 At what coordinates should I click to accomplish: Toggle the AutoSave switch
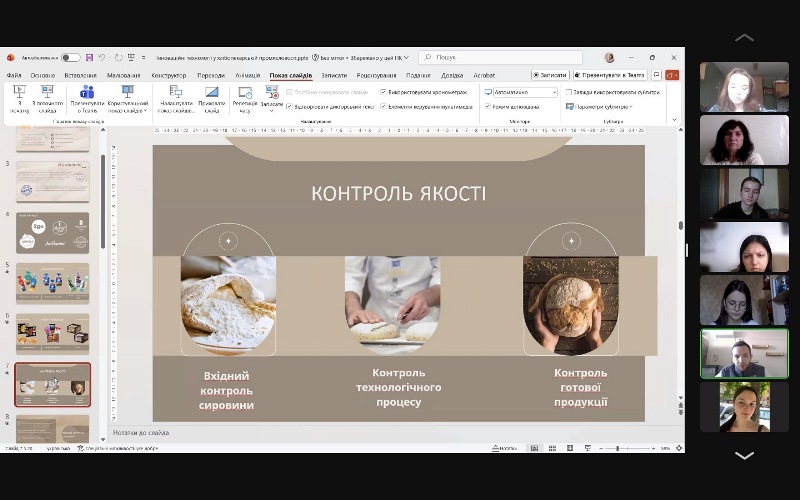(x=70, y=58)
